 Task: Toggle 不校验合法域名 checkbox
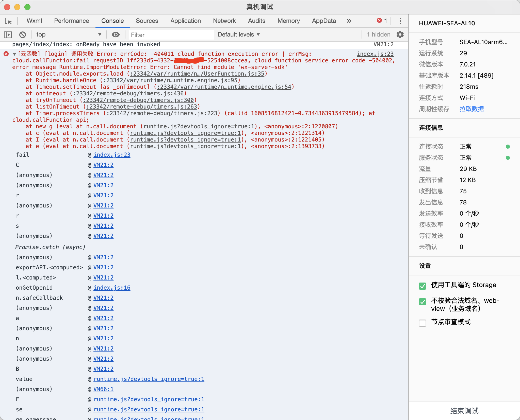tap(422, 302)
